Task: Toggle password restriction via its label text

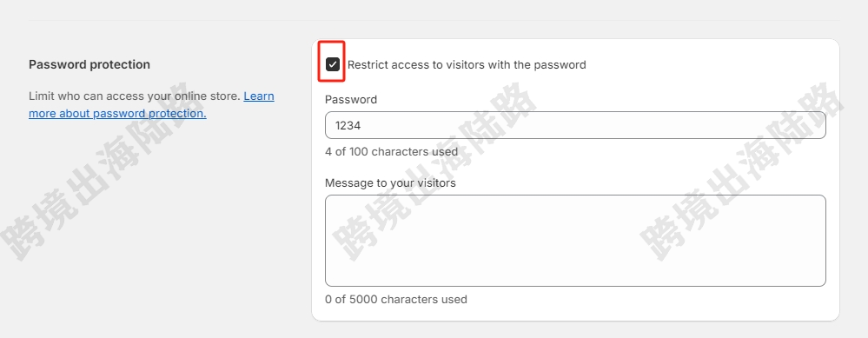Action: [x=466, y=64]
